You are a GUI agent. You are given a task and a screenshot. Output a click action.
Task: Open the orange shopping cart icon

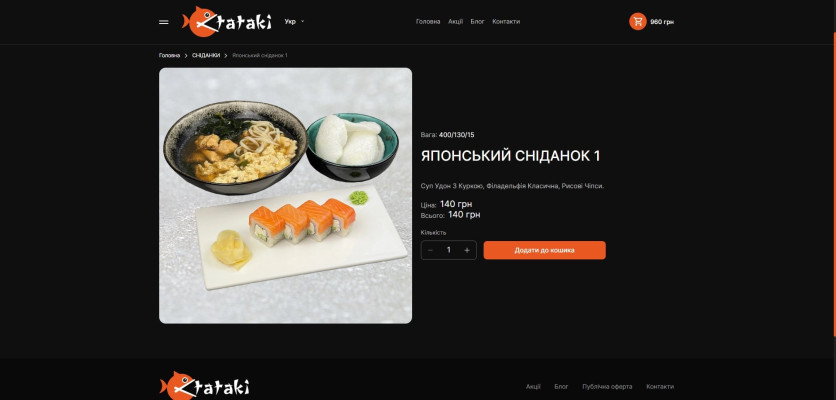(638, 21)
